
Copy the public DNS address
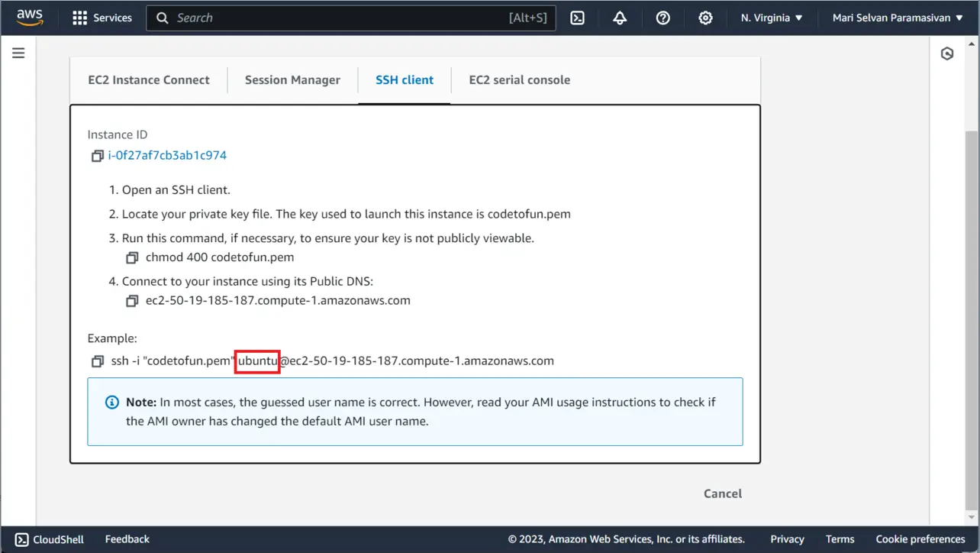tap(132, 301)
